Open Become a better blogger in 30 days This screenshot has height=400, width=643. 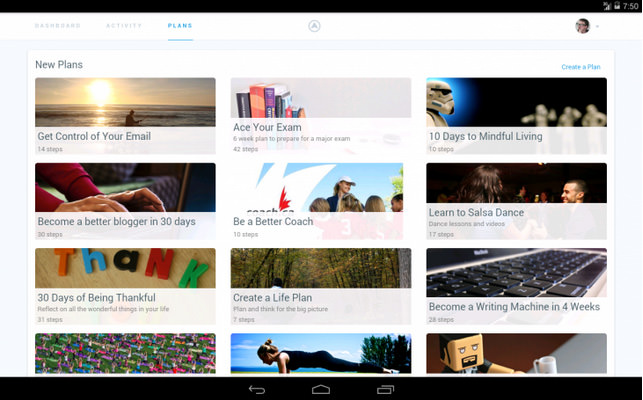(125, 201)
